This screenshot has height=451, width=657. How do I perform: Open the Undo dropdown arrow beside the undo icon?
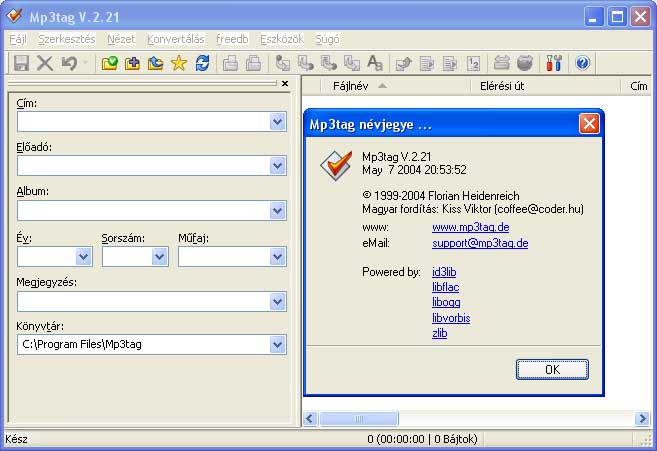(85, 63)
